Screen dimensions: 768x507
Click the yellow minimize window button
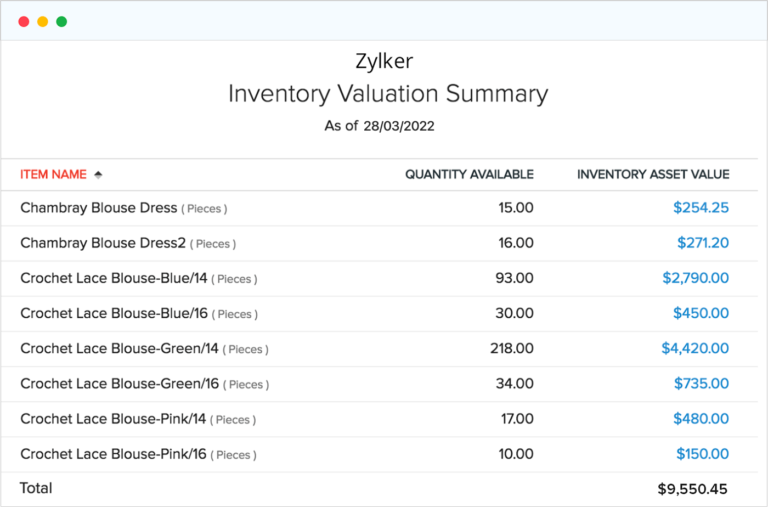tap(42, 21)
